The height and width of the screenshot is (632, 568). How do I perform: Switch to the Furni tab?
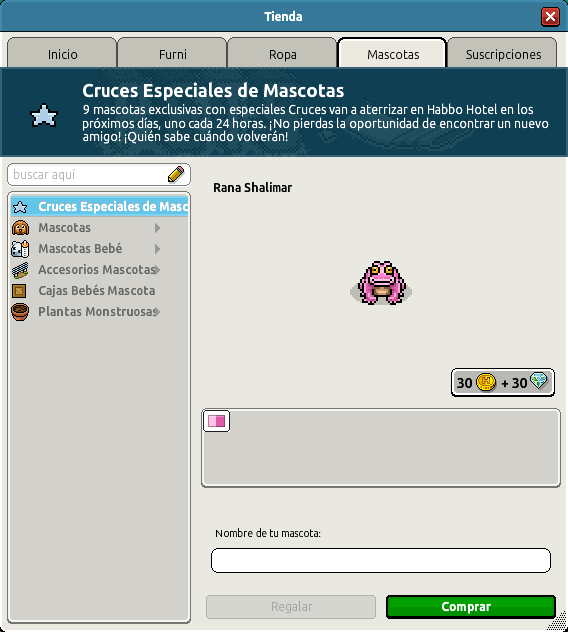point(173,53)
